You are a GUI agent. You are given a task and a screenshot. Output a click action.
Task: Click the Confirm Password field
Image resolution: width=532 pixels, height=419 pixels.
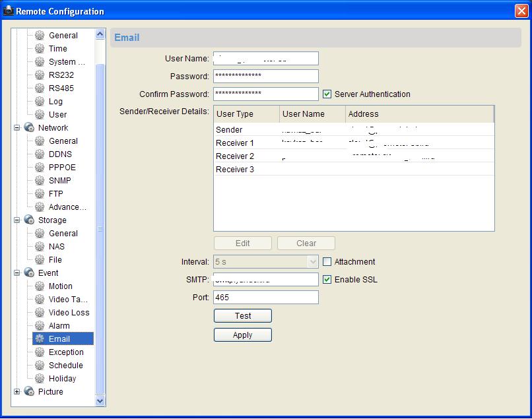tap(266, 94)
